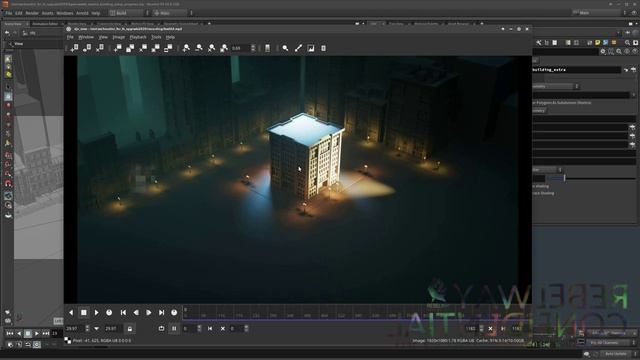The image size is (640, 360).
Task: Open the Auto Update dropdown at bottom right
Action: pos(619,354)
